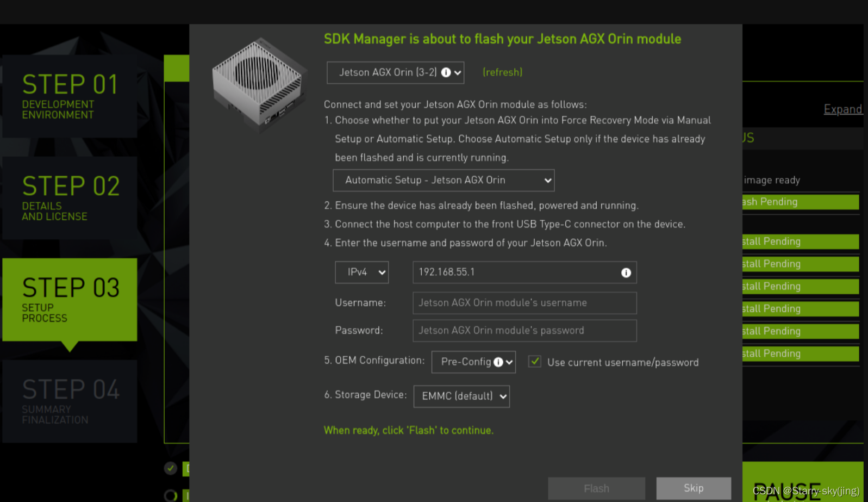Click the Flash button
868x502 pixels.
pyautogui.click(x=596, y=488)
